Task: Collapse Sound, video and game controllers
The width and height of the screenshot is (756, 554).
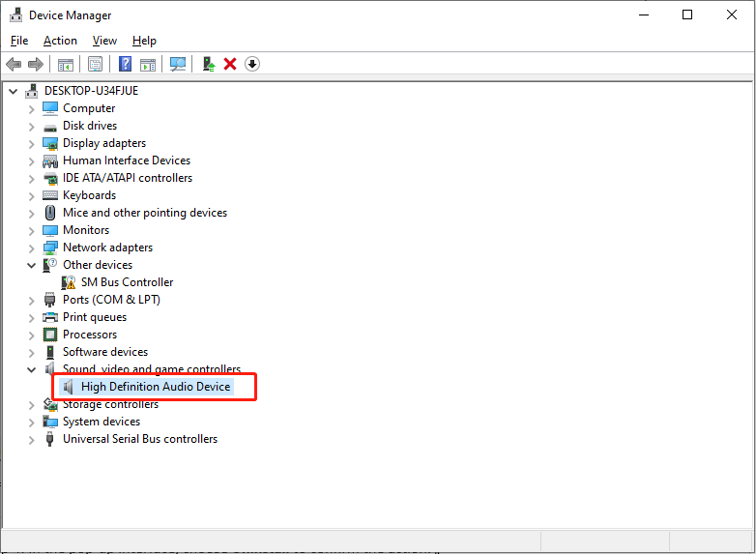Action: [31, 369]
